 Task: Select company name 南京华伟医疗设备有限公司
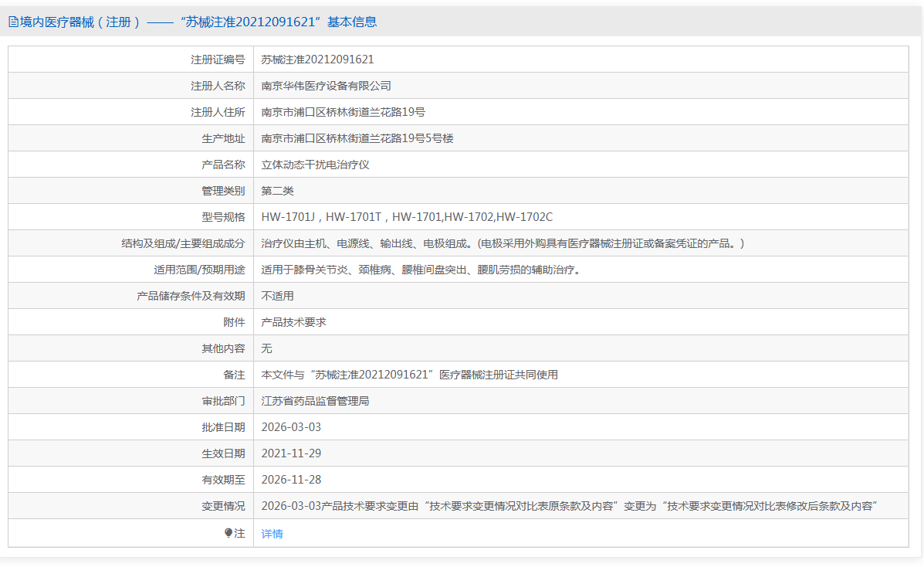click(327, 87)
